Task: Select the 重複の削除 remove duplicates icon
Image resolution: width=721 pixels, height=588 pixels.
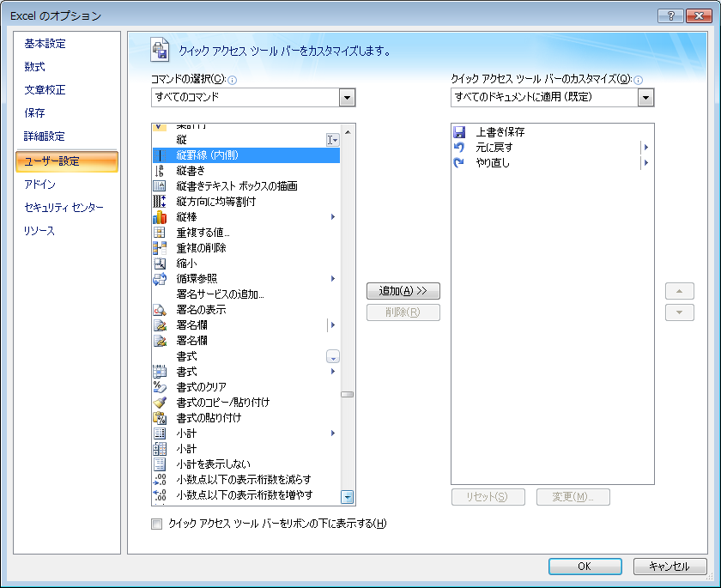Action: click(161, 248)
